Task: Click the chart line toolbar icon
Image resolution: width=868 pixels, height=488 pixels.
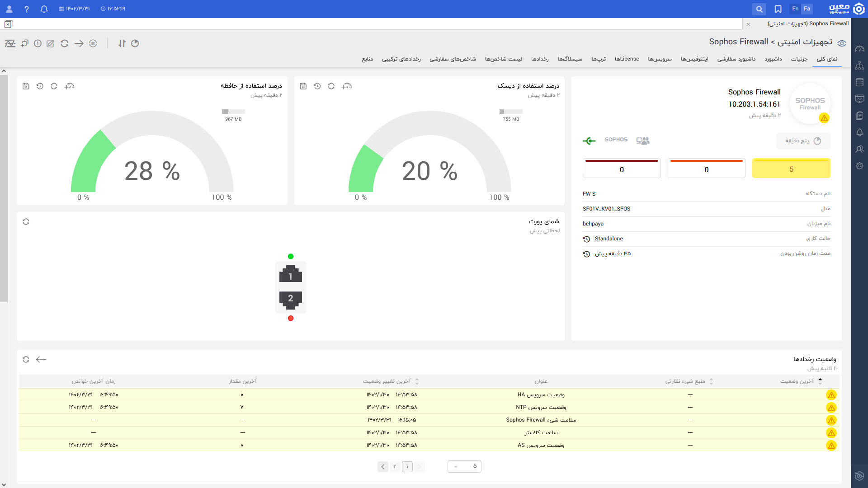Action: (x=10, y=43)
